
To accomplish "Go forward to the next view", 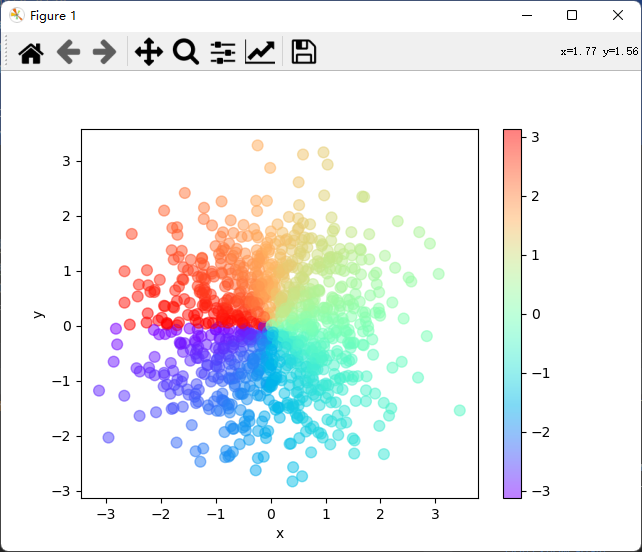I will [x=104, y=52].
